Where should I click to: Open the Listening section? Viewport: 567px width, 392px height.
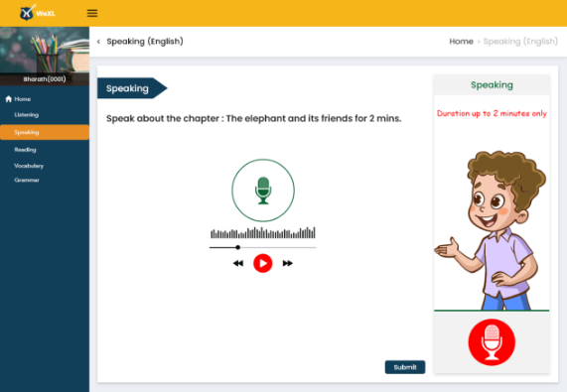(27, 115)
